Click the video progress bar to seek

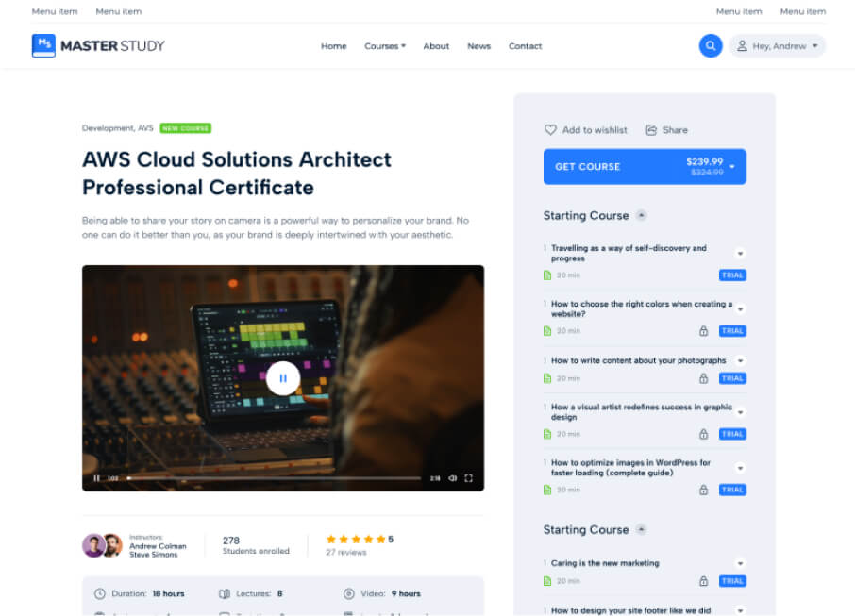274,478
